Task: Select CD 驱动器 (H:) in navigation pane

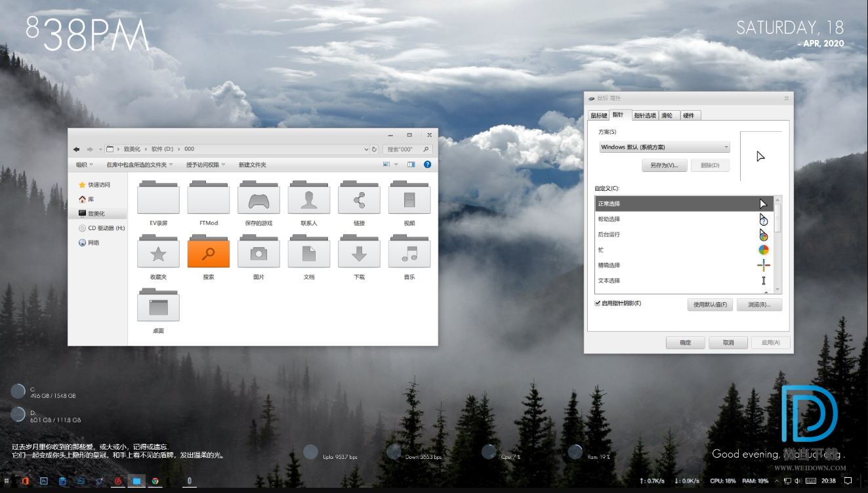Action: 102,228
